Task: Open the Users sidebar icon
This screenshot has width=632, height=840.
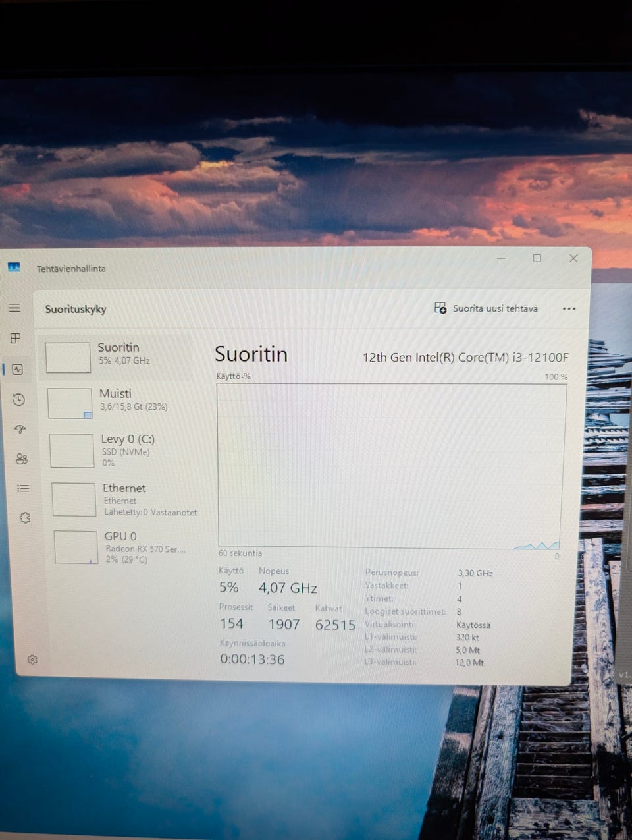Action: point(22,459)
